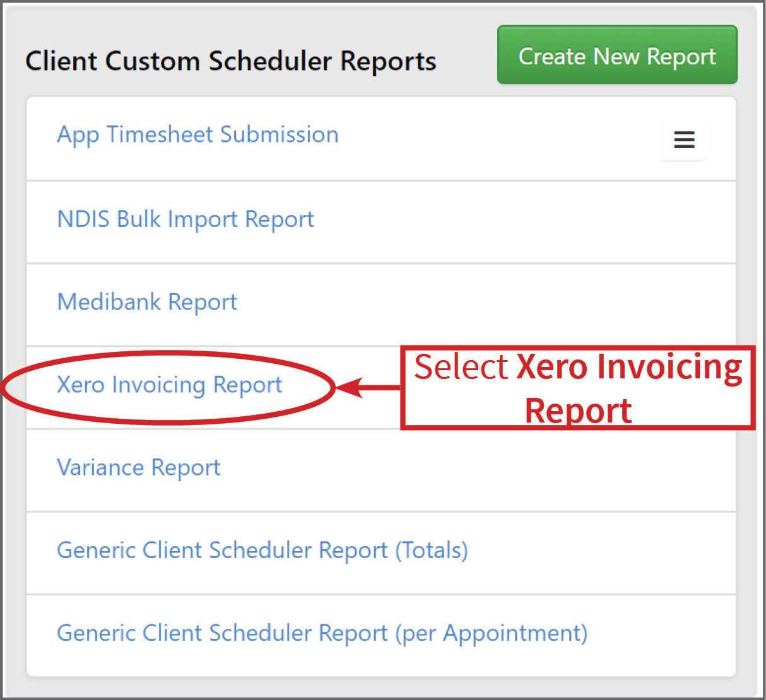The image size is (766, 700).
Task: Select Generic Client Scheduler Report (Totals)
Action: tap(262, 550)
